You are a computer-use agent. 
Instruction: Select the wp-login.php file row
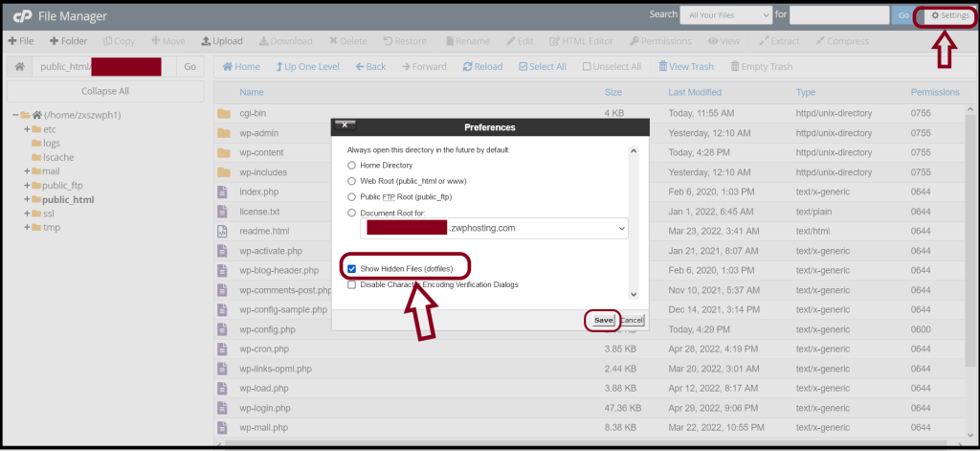pos(590,409)
